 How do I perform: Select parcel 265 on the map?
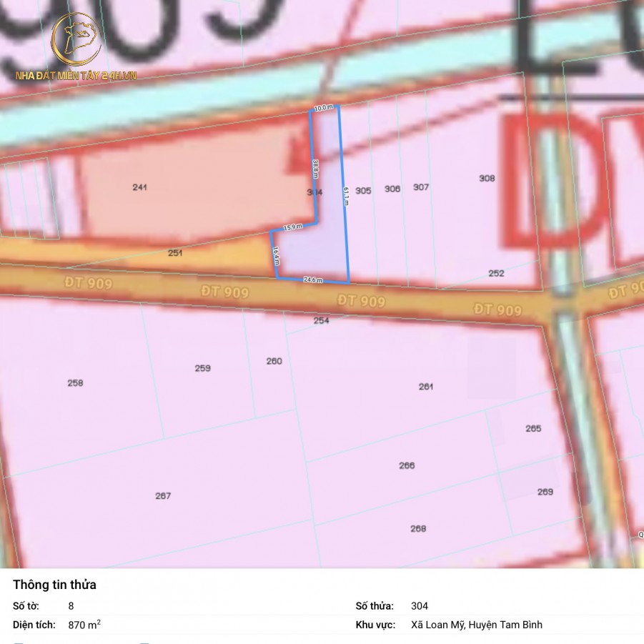(x=533, y=429)
